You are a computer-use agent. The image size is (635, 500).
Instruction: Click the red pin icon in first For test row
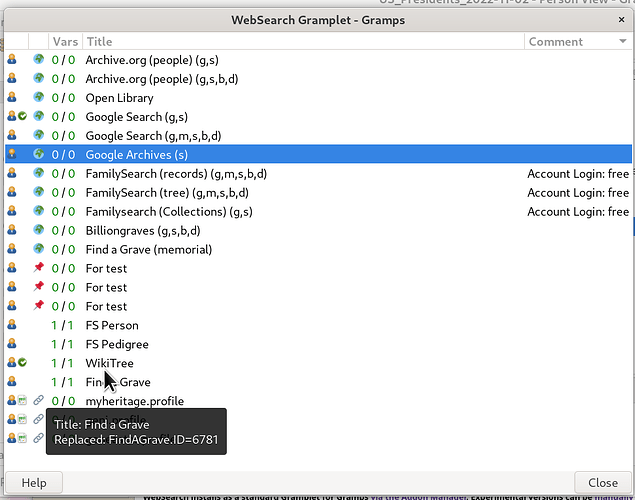[38, 268]
